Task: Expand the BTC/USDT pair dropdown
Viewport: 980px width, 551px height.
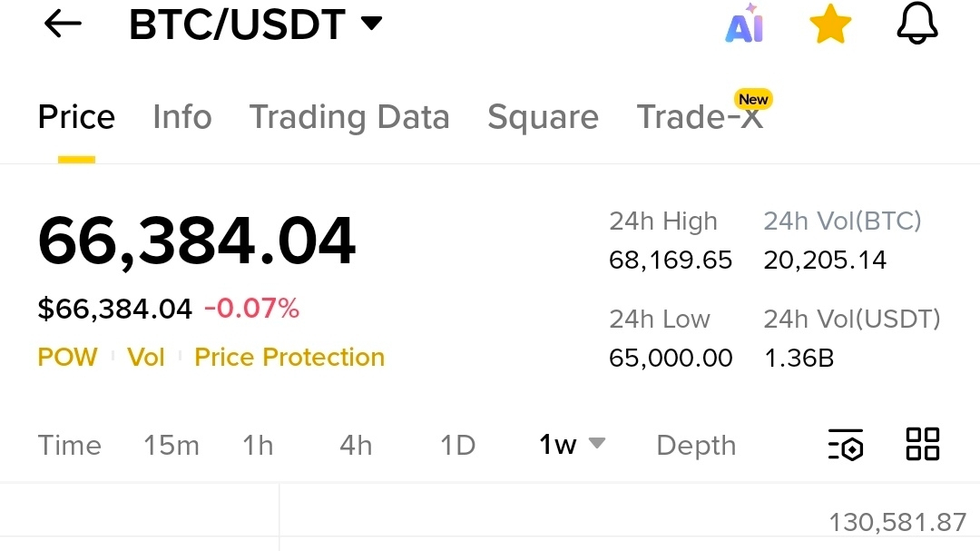Action: [x=371, y=24]
